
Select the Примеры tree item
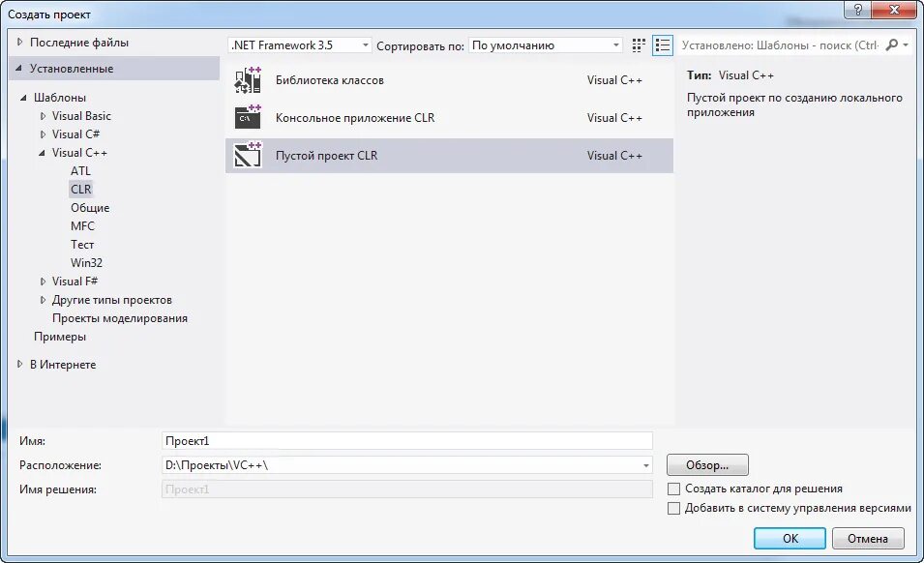click(x=60, y=337)
